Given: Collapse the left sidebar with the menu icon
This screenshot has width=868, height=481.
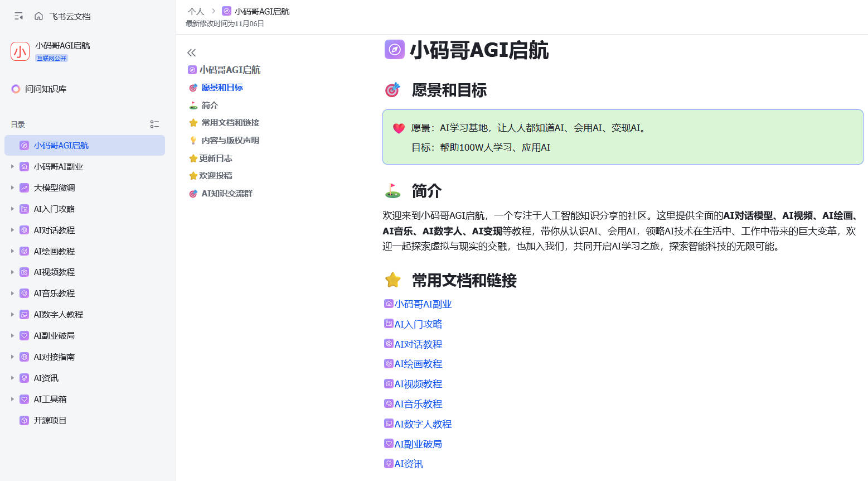Looking at the screenshot, I should click(x=18, y=16).
